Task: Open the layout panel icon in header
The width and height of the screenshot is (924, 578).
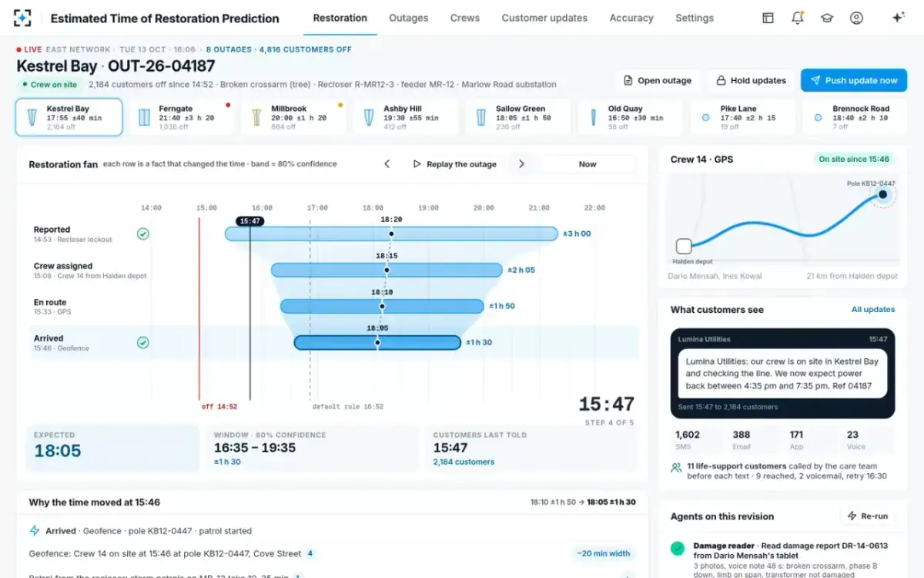Action: point(768,18)
